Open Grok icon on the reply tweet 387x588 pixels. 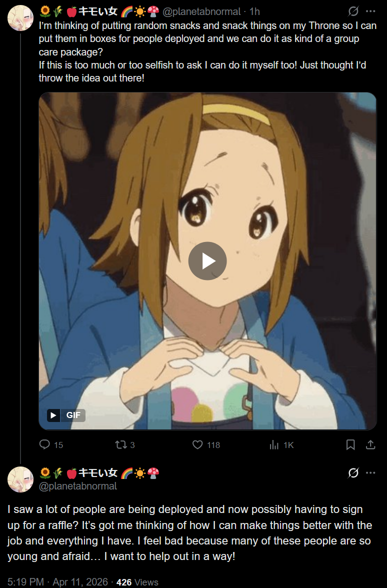coord(353,473)
